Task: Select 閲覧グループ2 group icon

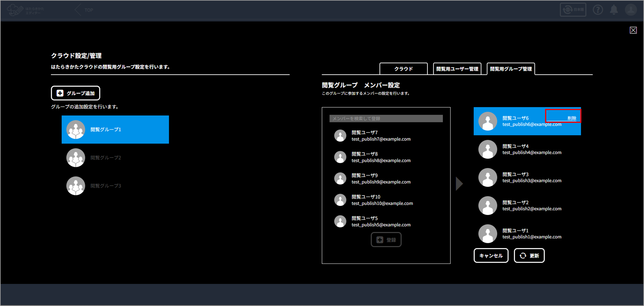Action: point(76,157)
